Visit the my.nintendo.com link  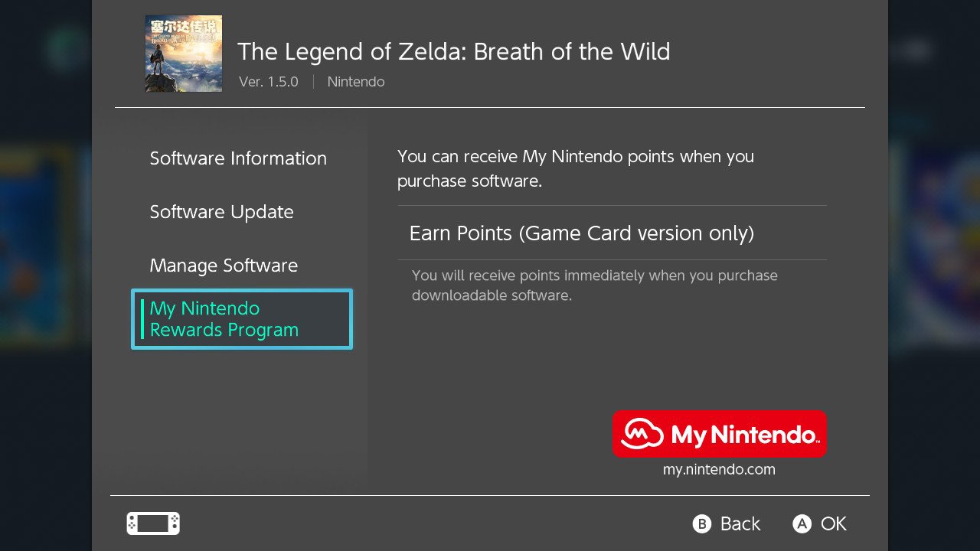point(719,469)
